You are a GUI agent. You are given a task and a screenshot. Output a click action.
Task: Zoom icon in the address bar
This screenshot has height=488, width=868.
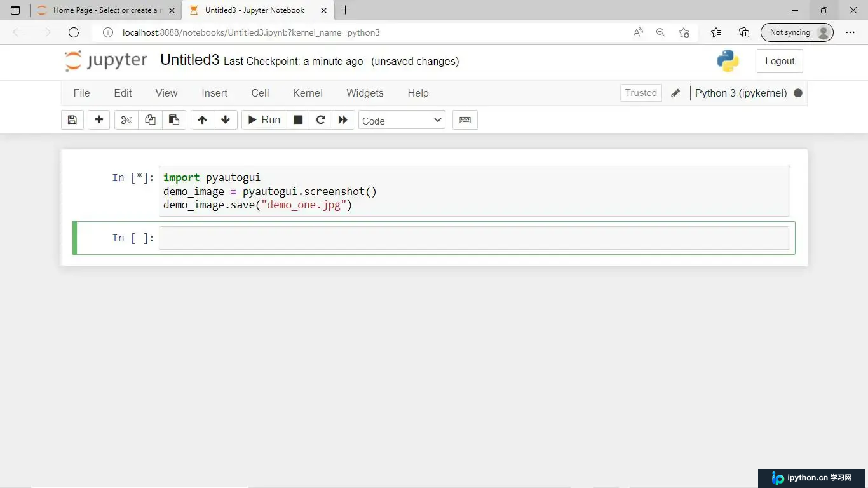click(661, 32)
